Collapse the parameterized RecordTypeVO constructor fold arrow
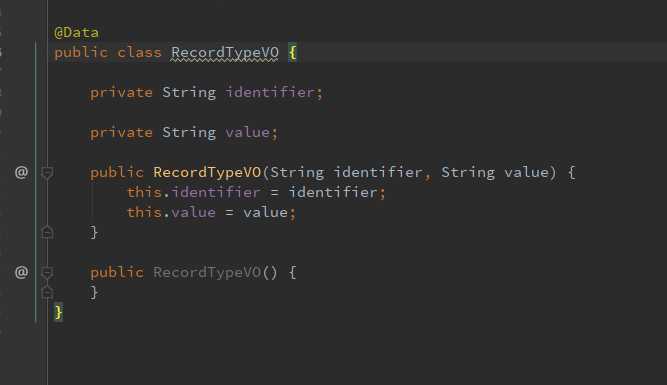Image resolution: width=667 pixels, height=385 pixels. click(47, 173)
